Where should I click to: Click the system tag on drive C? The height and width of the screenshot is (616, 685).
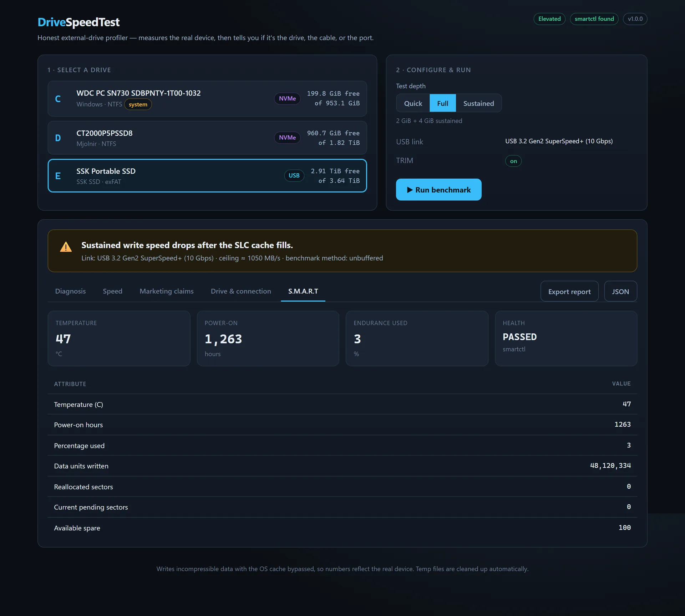[x=138, y=104]
